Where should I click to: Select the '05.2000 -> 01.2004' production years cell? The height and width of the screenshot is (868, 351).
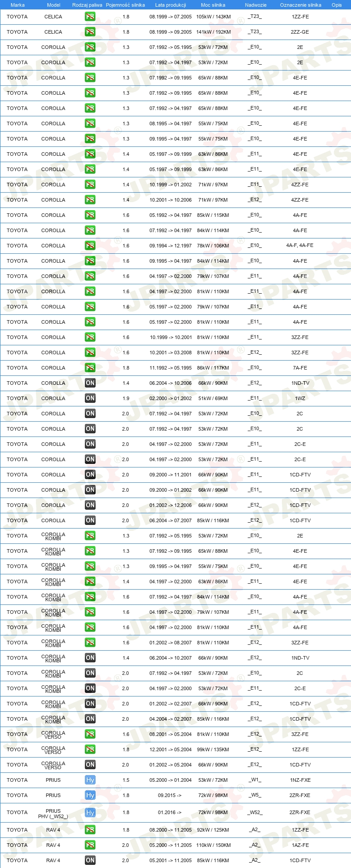click(171, 780)
